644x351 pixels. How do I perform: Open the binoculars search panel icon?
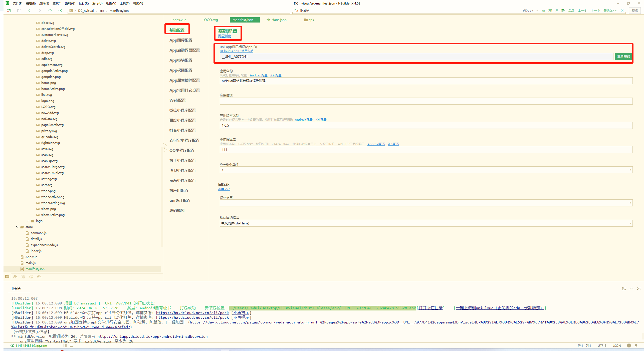pos(15,277)
